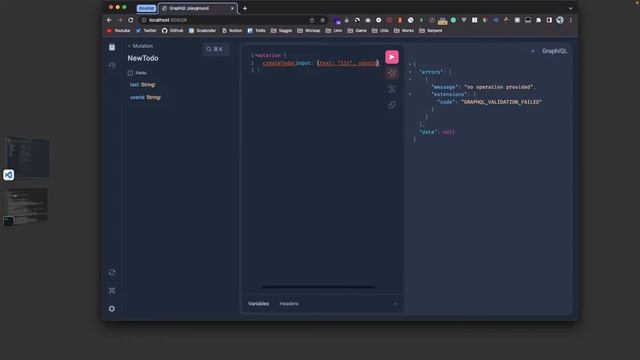Reload the localhost page
640x360 pixels.
point(131,20)
